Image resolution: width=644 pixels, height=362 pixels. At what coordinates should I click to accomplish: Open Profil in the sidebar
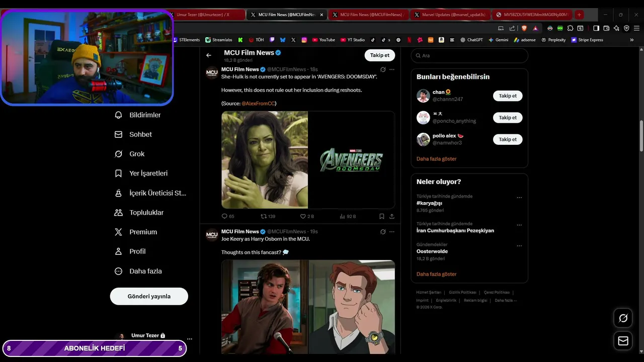[x=130, y=251]
